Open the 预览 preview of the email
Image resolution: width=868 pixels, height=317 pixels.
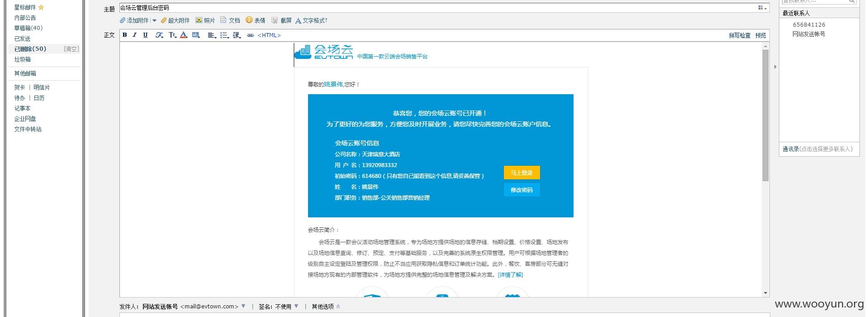click(x=761, y=35)
